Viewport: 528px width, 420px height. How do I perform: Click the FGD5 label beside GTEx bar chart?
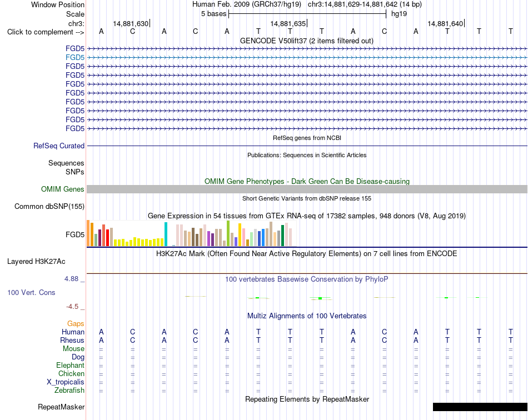[x=75, y=234]
